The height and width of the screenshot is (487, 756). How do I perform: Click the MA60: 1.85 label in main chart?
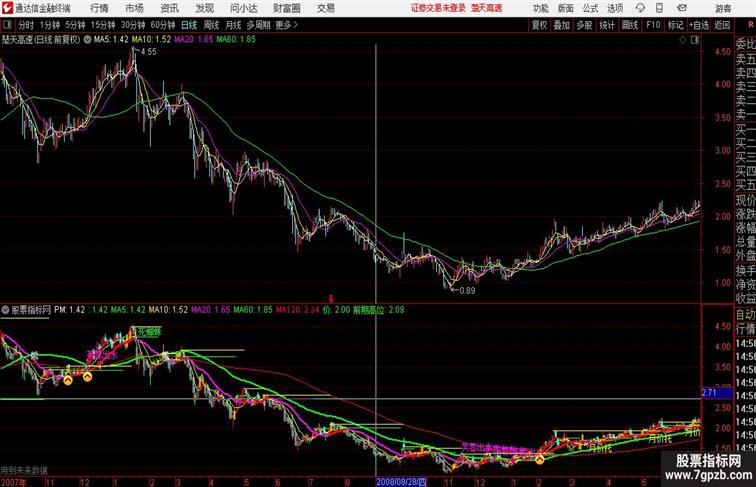236,40
